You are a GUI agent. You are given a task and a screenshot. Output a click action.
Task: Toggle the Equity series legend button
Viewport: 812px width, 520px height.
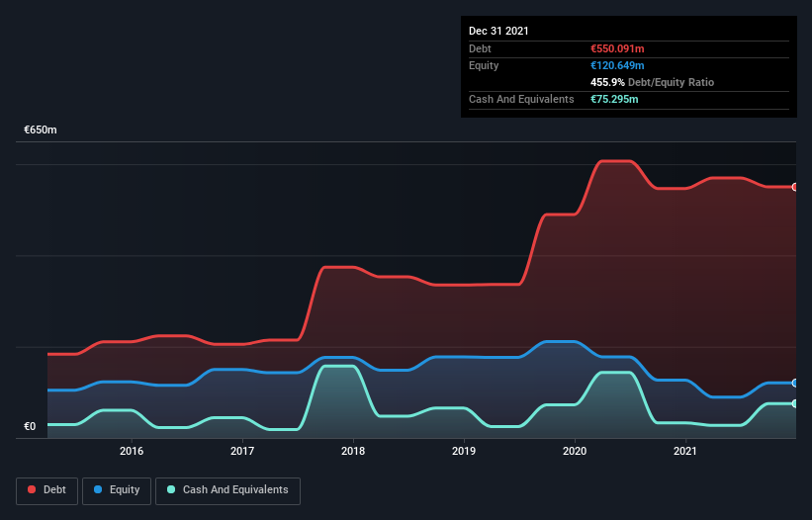pos(117,490)
